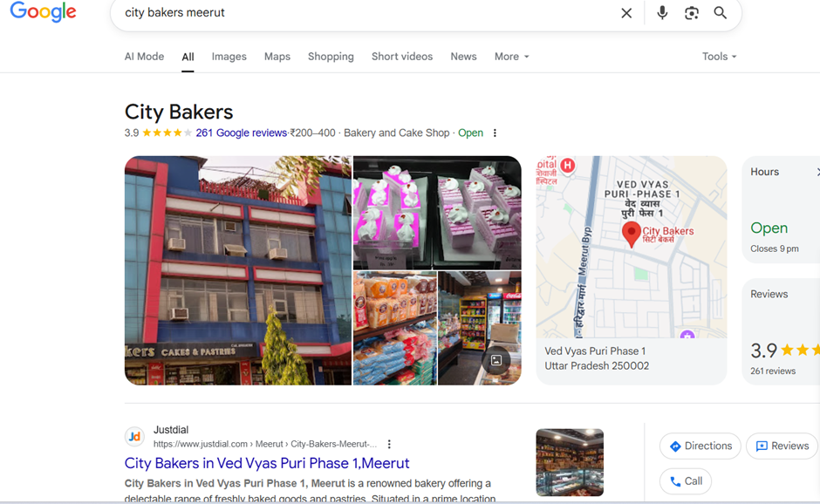Open the building exterior photo of City Bakers
820x504 pixels.
click(238, 270)
